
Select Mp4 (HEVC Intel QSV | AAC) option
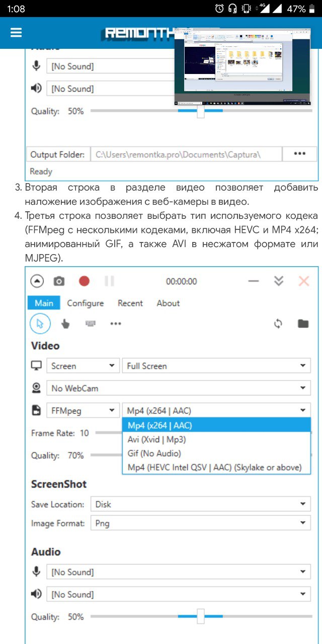pyautogui.click(x=216, y=467)
